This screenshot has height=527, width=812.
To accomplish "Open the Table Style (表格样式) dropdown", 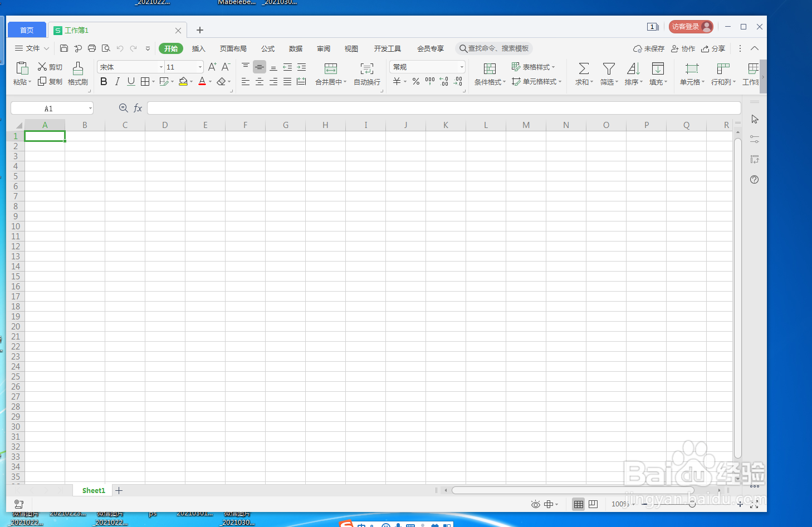I will click(x=534, y=67).
